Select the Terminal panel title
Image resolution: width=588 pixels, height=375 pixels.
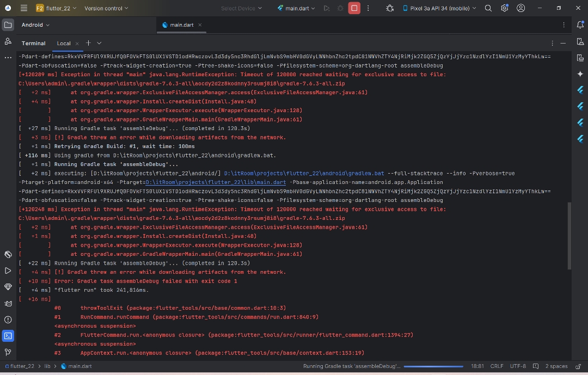33,43
